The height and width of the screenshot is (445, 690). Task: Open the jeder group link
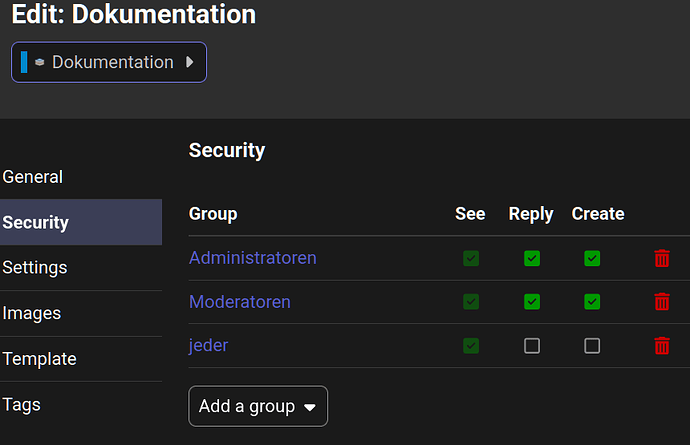[x=208, y=346]
